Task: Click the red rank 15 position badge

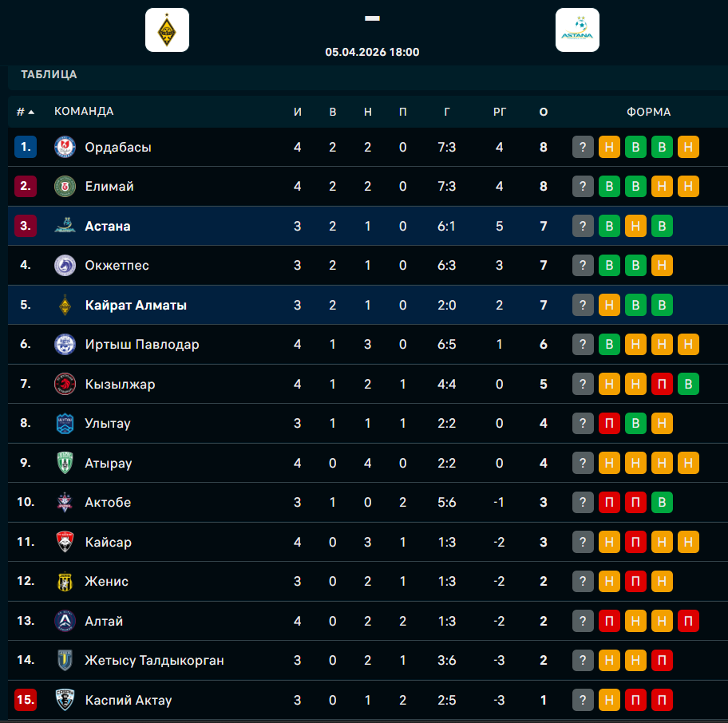Action: pos(26,701)
